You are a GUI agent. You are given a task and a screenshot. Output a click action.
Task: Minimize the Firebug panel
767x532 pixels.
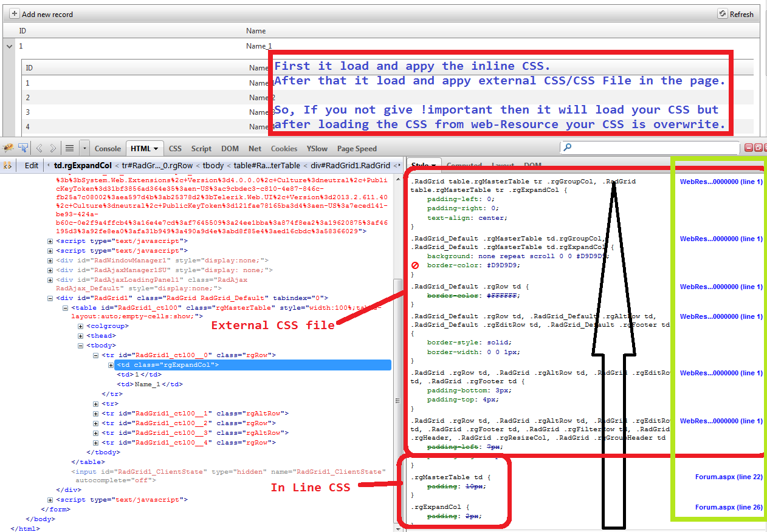(749, 148)
